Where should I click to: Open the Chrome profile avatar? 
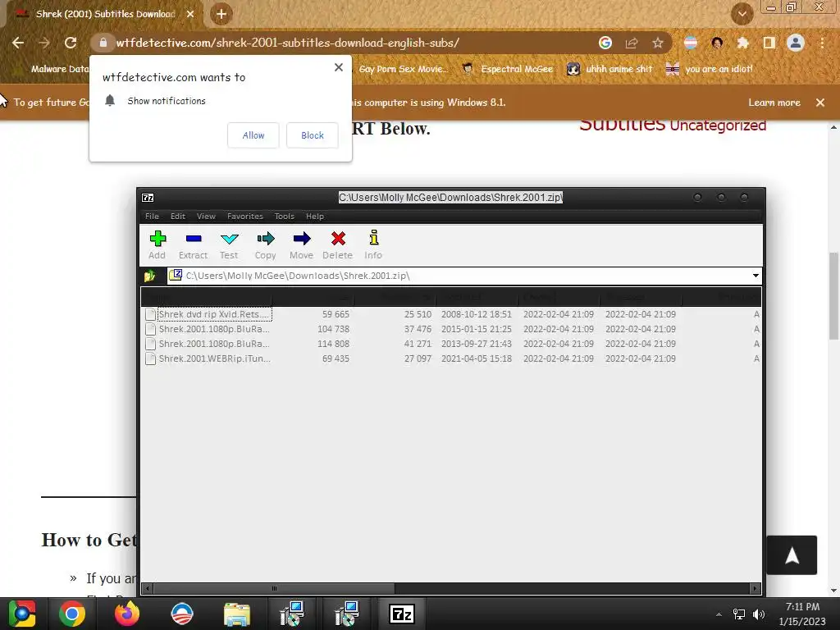pyautogui.click(x=796, y=43)
